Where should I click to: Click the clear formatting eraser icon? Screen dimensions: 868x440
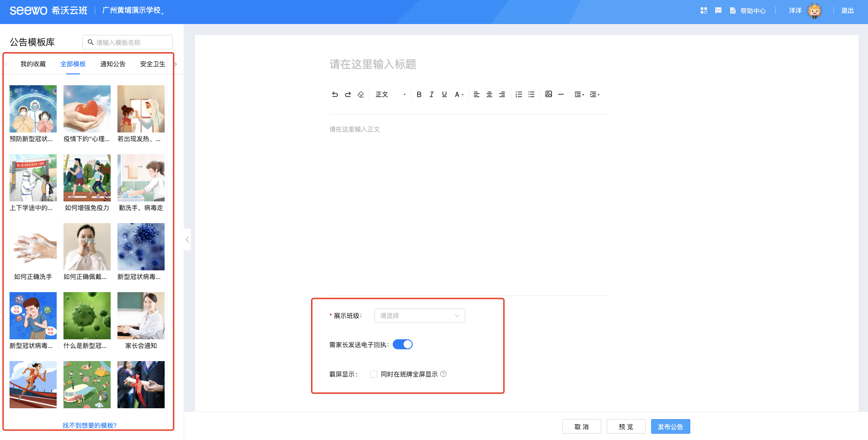(x=361, y=94)
